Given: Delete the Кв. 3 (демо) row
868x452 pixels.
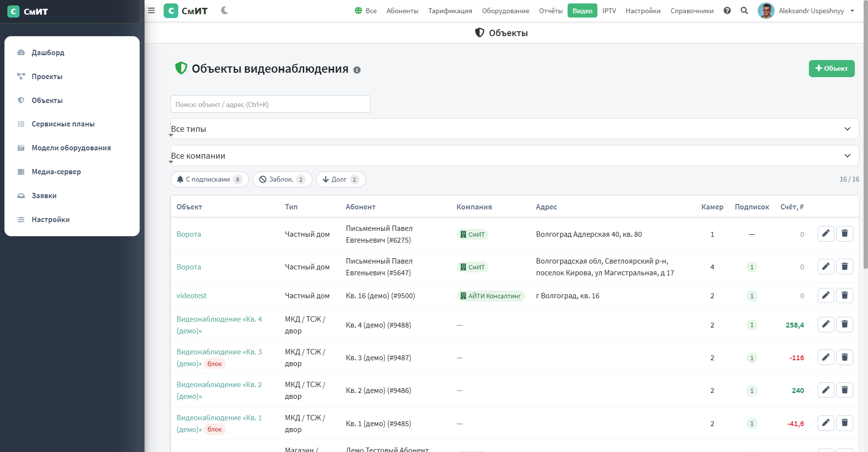Looking at the screenshot, I should (x=845, y=357).
